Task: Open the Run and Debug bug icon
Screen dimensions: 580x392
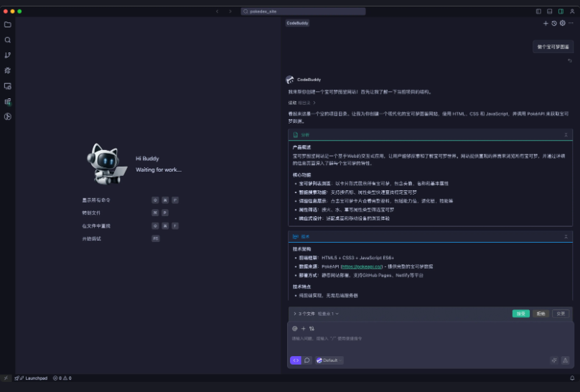Action: [x=8, y=70]
